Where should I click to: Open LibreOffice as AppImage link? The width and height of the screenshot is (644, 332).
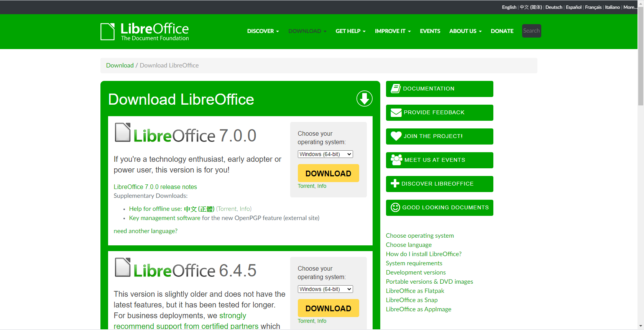pos(419,309)
